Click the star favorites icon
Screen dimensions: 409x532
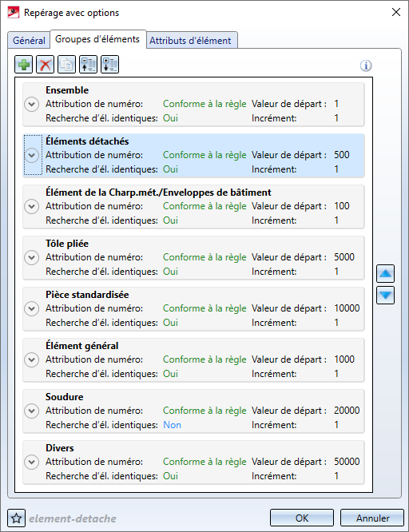[16, 518]
